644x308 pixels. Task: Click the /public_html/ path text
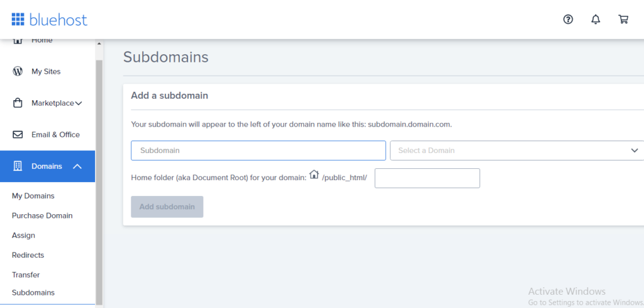pyautogui.click(x=345, y=178)
